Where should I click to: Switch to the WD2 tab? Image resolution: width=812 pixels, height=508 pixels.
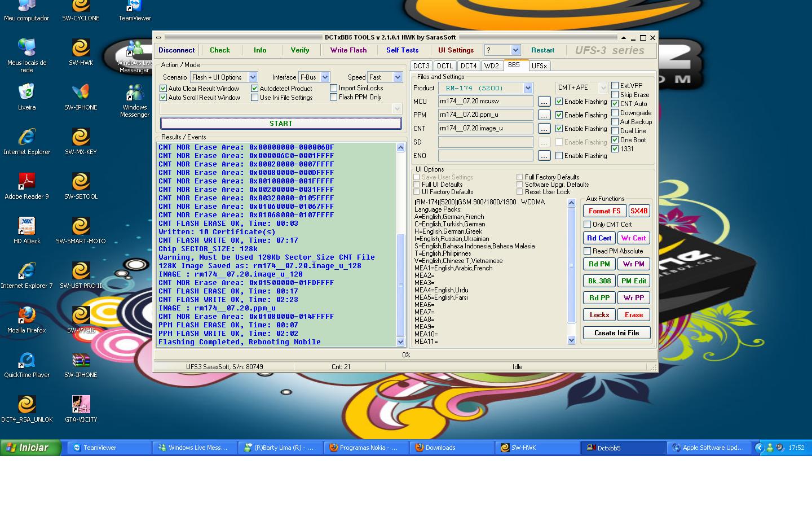click(x=491, y=66)
